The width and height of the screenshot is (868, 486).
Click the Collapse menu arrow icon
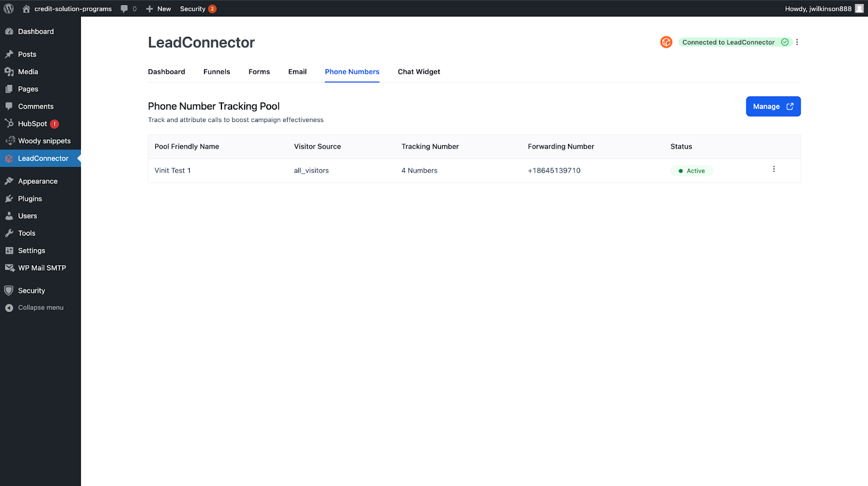[9, 308]
